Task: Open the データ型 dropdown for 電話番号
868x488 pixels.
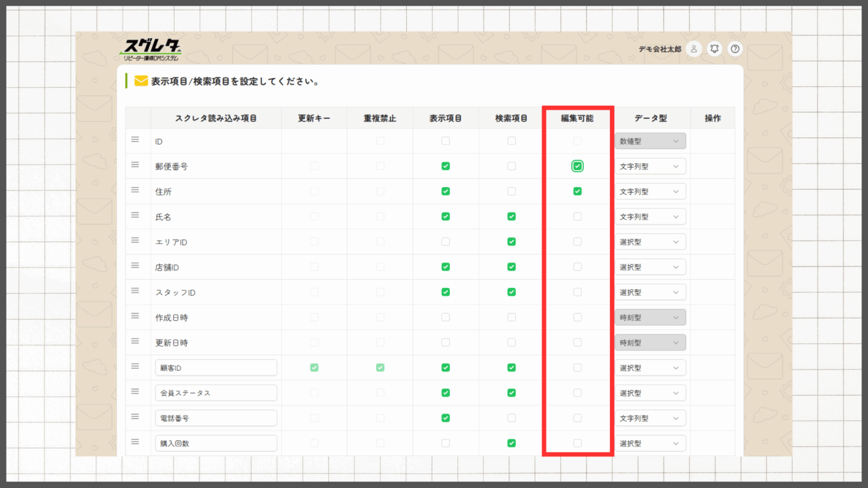Action: tap(650, 418)
